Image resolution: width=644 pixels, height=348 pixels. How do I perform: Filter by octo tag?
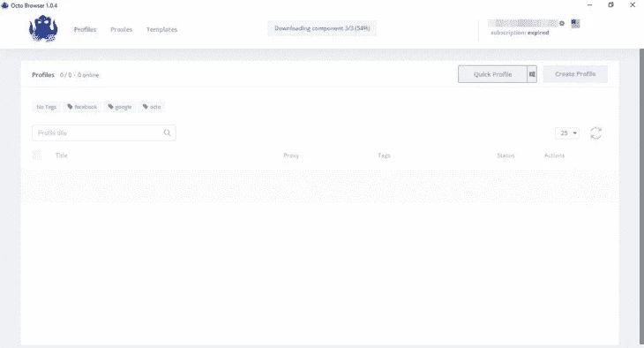tap(152, 107)
